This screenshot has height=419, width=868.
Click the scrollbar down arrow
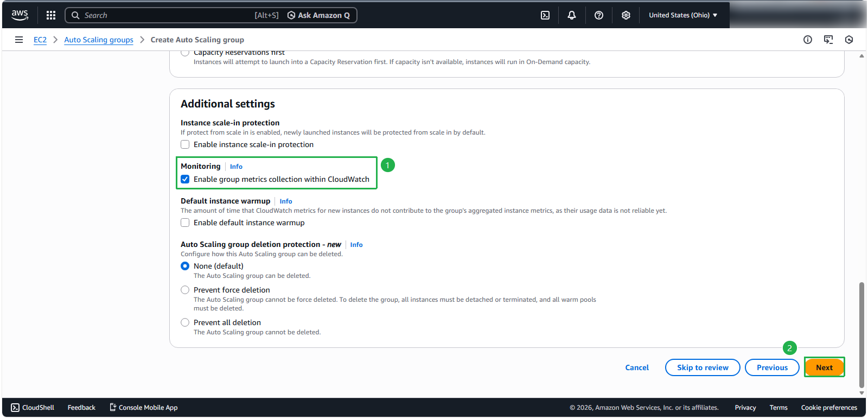click(861, 393)
